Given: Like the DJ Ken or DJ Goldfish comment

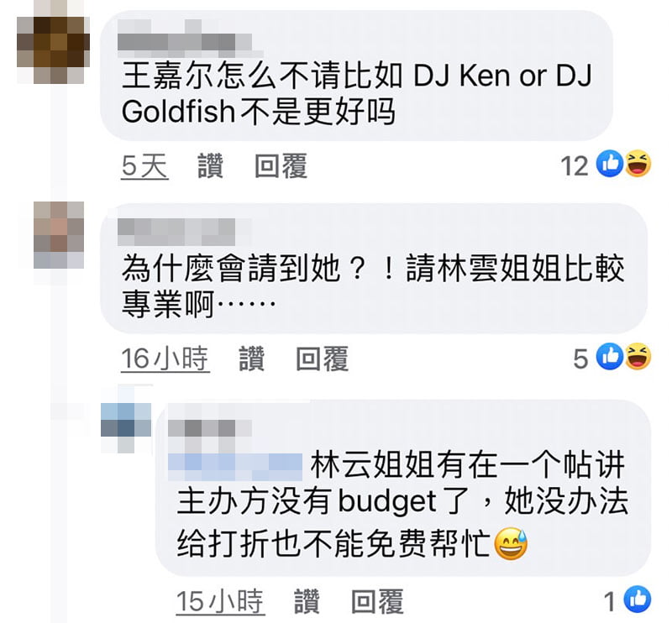Looking at the screenshot, I should 211,165.
